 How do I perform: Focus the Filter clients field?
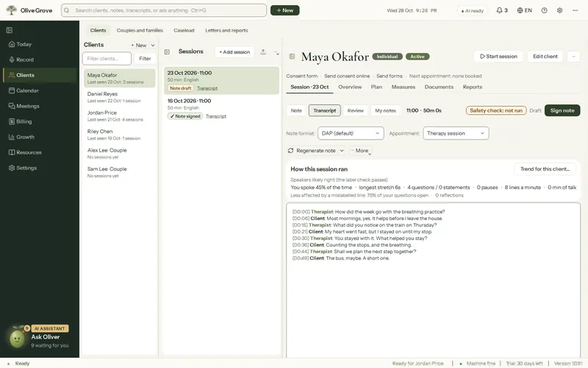107,59
